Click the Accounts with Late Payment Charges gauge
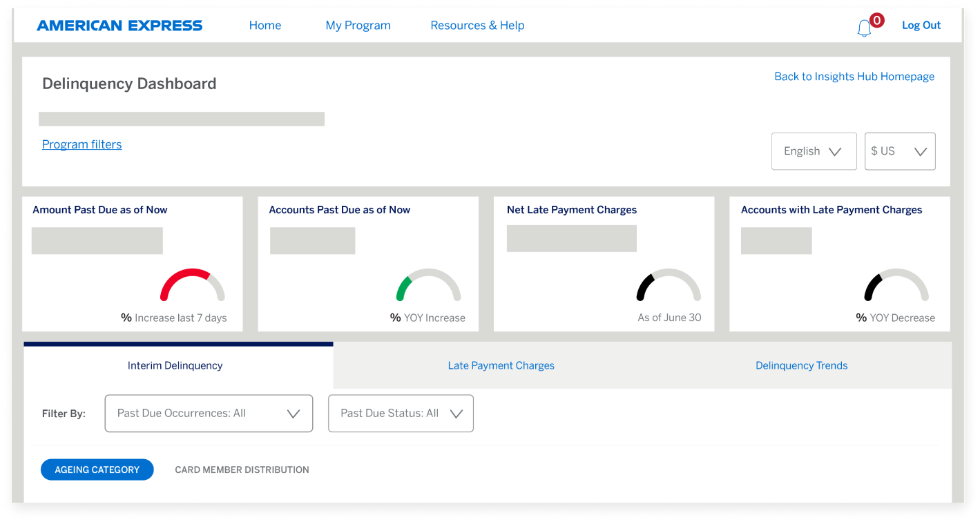Viewport: 980px width, 522px height. [x=896, y=284]
